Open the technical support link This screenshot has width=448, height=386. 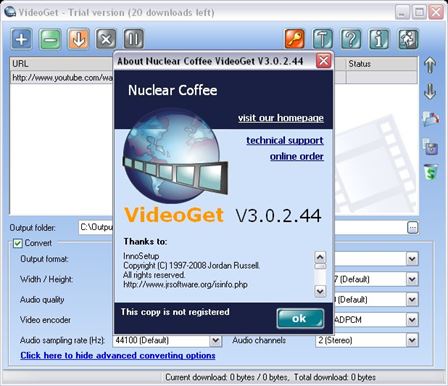[x=285, y=140]
